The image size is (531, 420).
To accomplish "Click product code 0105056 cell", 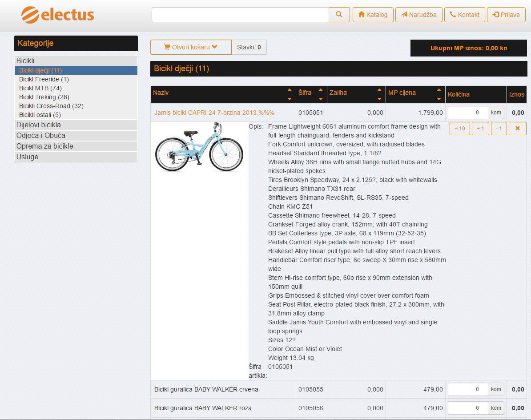I will (311, 408).
